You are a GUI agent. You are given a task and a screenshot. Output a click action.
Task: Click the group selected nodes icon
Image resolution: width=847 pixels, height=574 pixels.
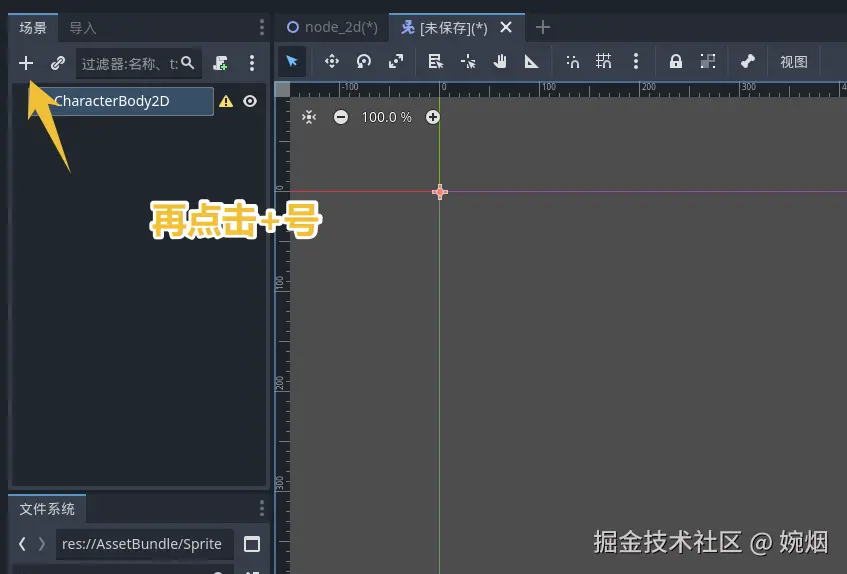[x=708, y=61]
